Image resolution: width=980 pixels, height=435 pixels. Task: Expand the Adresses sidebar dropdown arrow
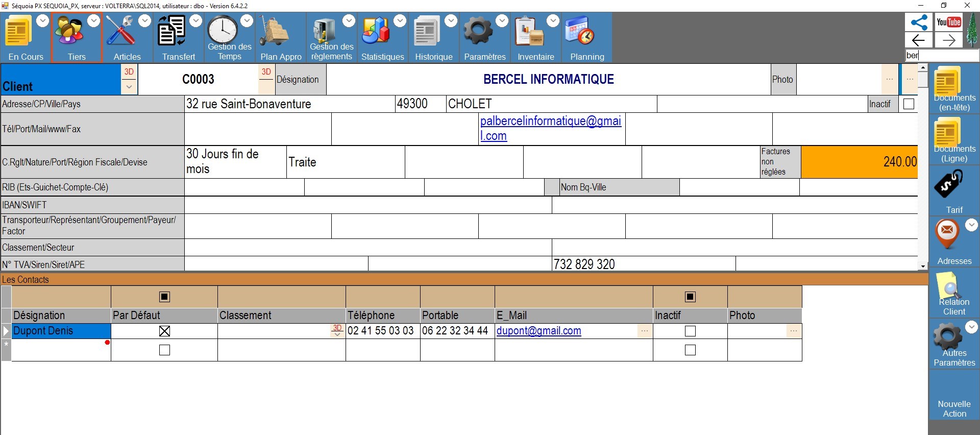971,225
